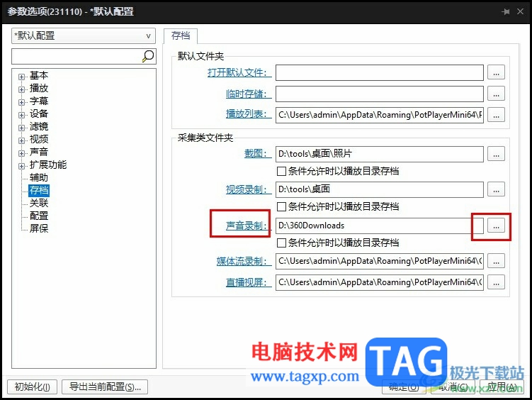Image resolution: width=532 pixels, height=400 pixels.
Task: Open the 默认配置 profile dropdown
Action: [x=84, y=36]
